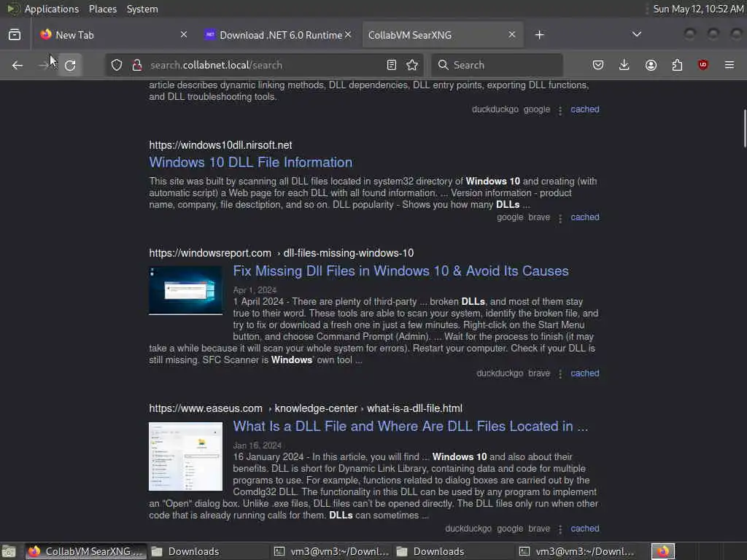Click the windowsreport result thumbnail
This screenshot has width=747, height=560.
[x=186, y=290]
